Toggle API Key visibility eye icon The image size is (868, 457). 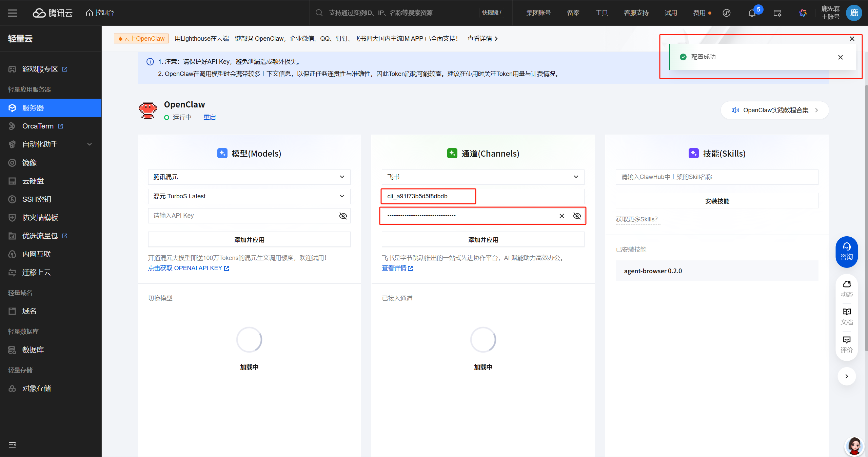tap(343, 216)
